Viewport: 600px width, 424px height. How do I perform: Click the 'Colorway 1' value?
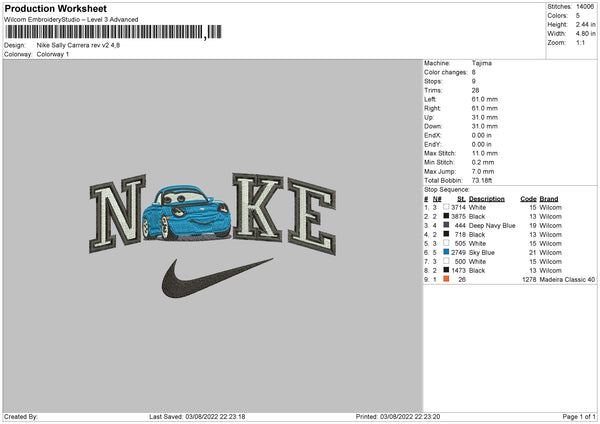[x=53, y=54]
